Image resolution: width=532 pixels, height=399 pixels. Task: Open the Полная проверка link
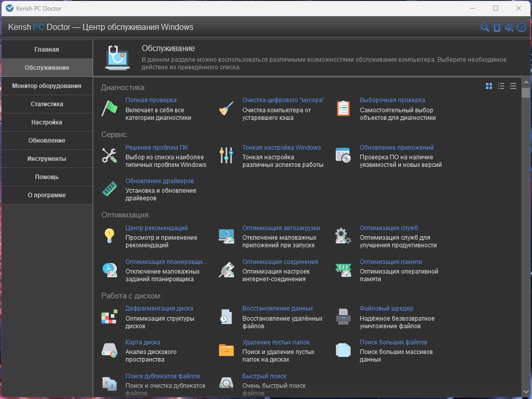click(x=151, y=100)
